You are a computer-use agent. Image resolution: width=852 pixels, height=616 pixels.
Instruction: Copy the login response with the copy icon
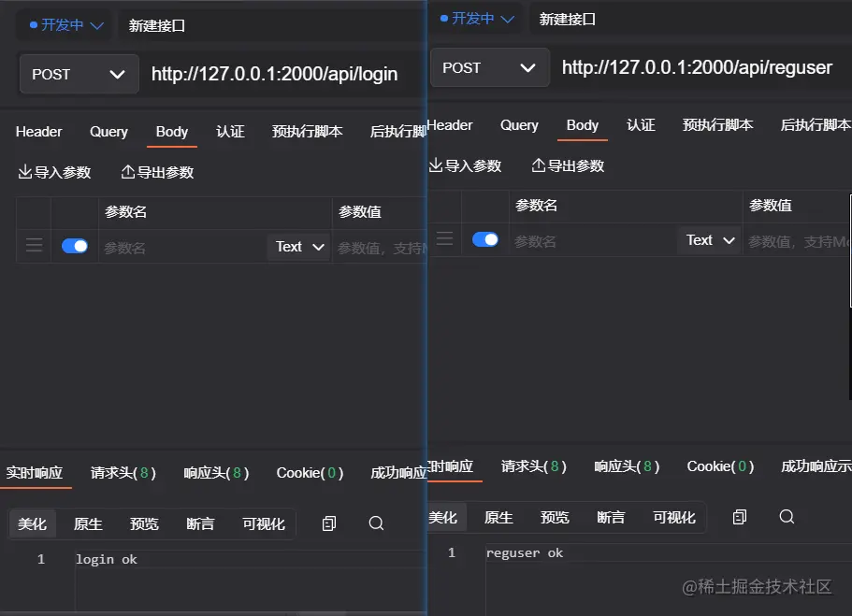click(329, 523)
